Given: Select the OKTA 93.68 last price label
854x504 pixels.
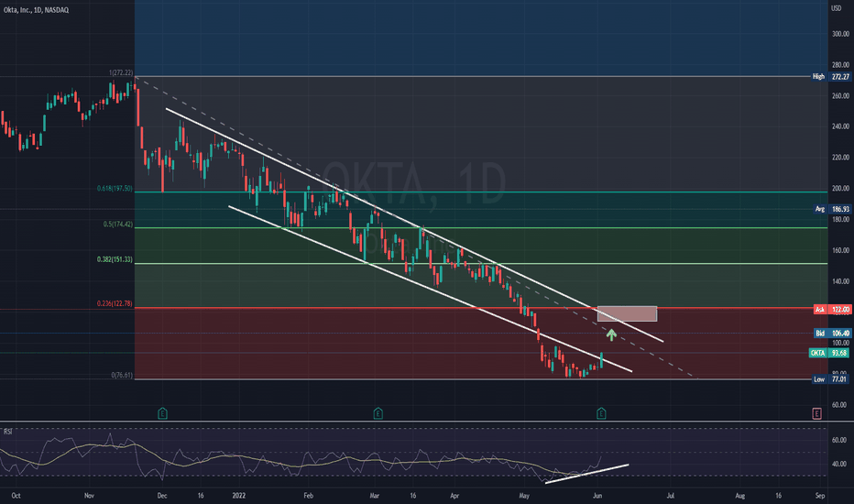Looking at the screenshot, I should (829, 353).
